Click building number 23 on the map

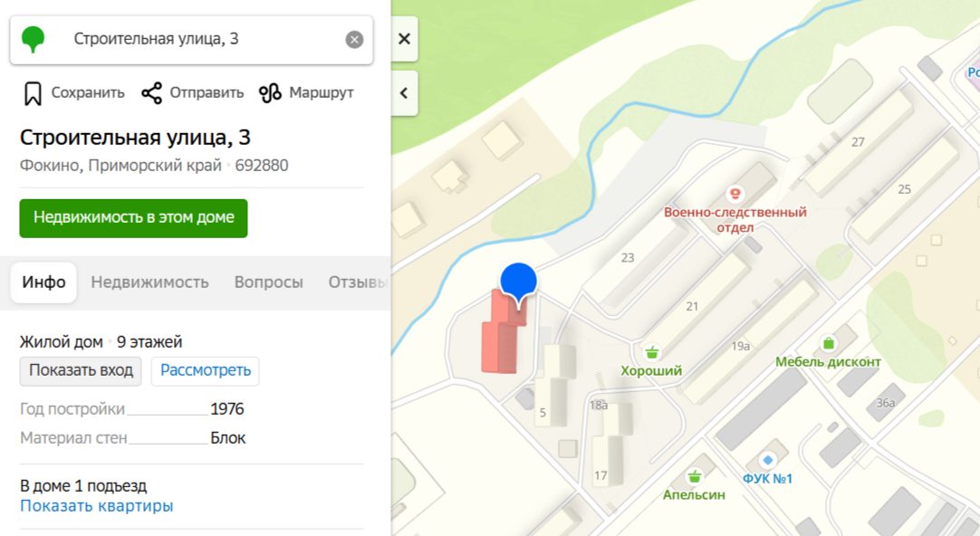coord(628,258)
